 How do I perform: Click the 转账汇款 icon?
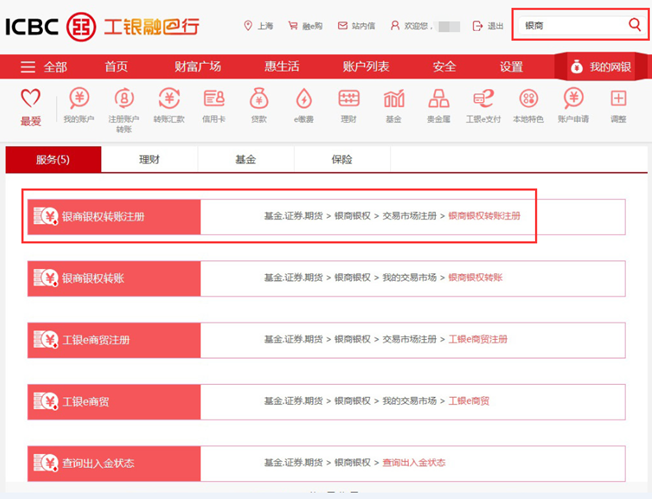[x=168, y=99]
